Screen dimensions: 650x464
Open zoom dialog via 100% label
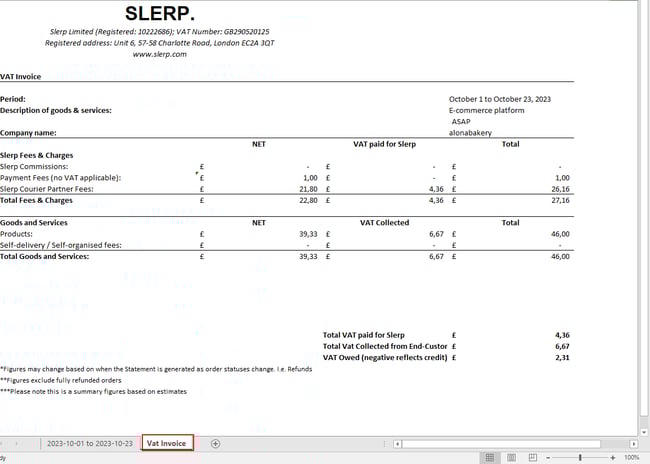click(x=632, y=457)
